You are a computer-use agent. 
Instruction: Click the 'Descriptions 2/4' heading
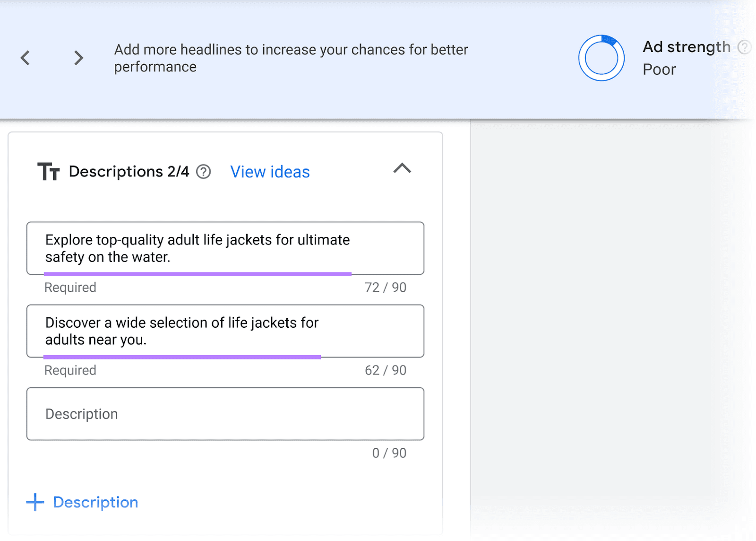point(129,171)
